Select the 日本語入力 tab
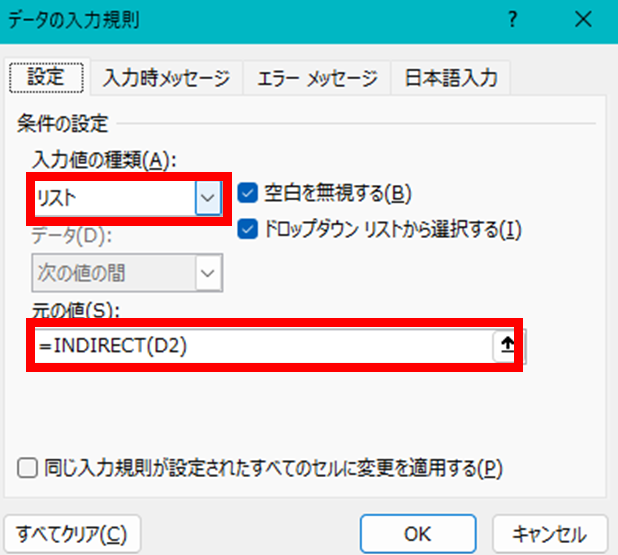618x555 pixels. [449, 78]
